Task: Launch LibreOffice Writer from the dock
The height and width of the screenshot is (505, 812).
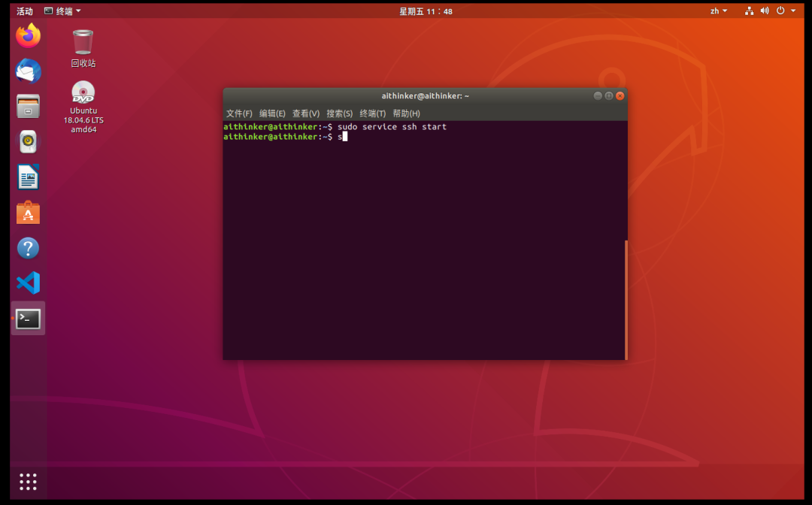Action: pyautogui.click(x=28, y=177)
